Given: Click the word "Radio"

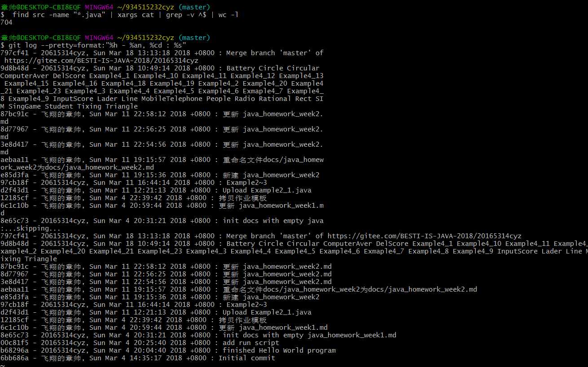Looking at the screenshot, I should pyautogui.click(x=245, y=99).
